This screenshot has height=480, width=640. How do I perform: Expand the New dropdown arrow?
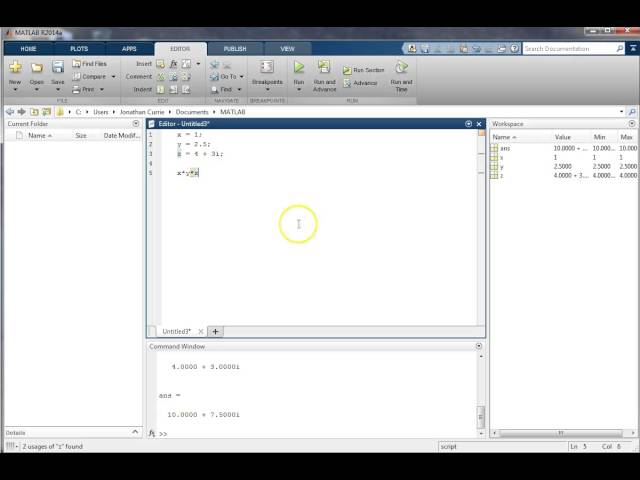click(x=15, y=89)
